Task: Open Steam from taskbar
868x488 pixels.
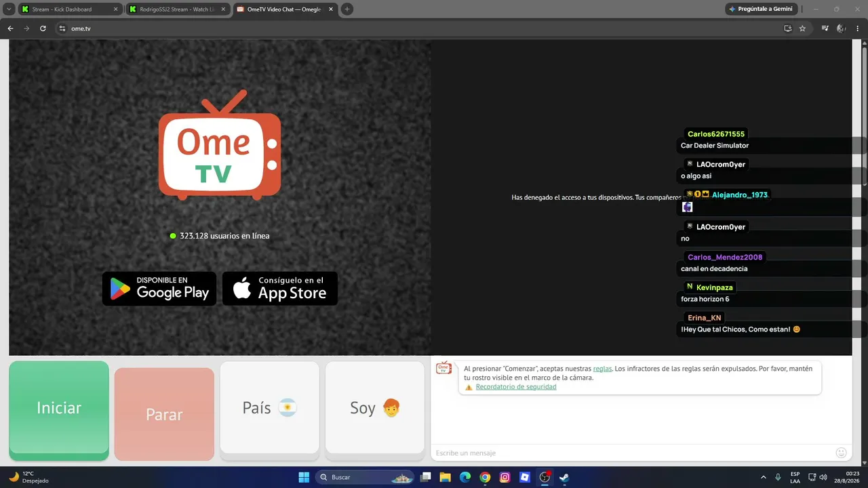Action: point(564,477)
